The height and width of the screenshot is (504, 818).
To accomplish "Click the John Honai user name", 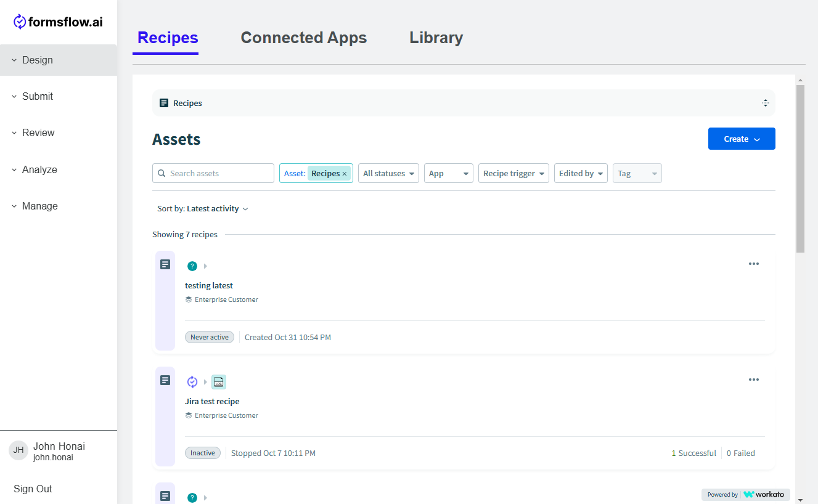I will point(59,446).
